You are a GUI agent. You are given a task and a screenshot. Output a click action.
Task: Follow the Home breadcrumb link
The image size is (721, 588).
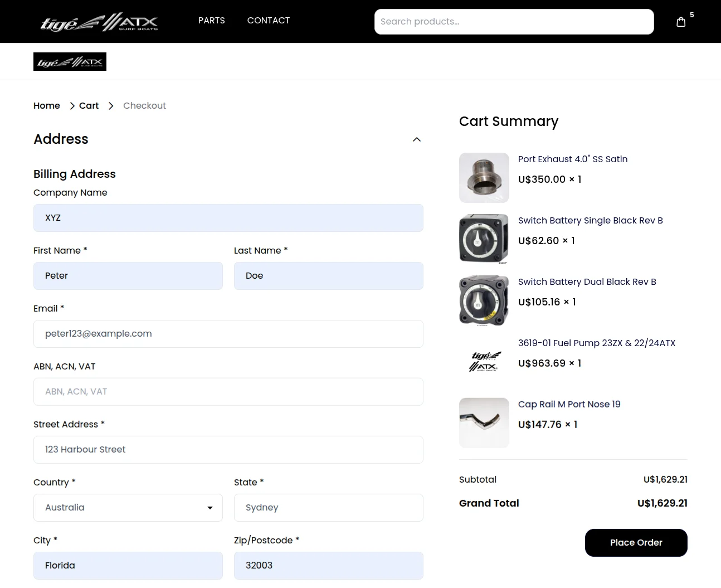(47, 105)
